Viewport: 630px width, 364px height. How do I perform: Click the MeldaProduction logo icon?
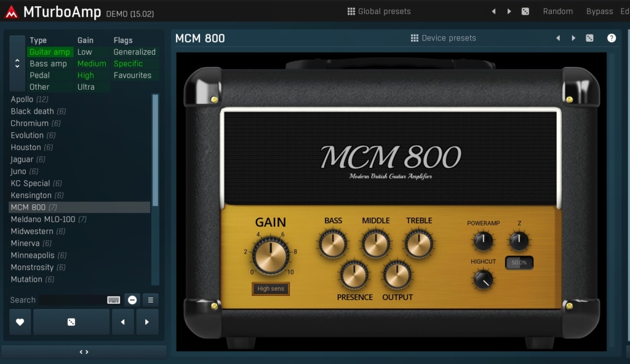click(x=11, y=11)
